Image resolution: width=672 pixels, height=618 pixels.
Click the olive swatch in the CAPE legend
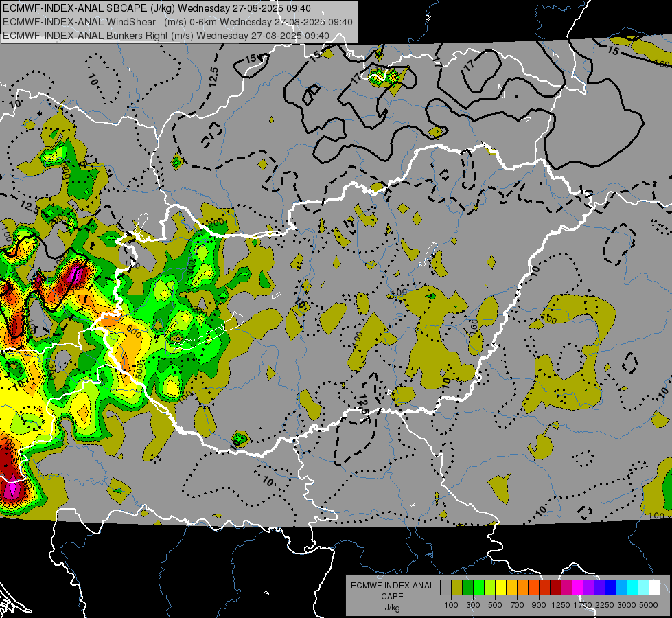[x=456, y=588]
